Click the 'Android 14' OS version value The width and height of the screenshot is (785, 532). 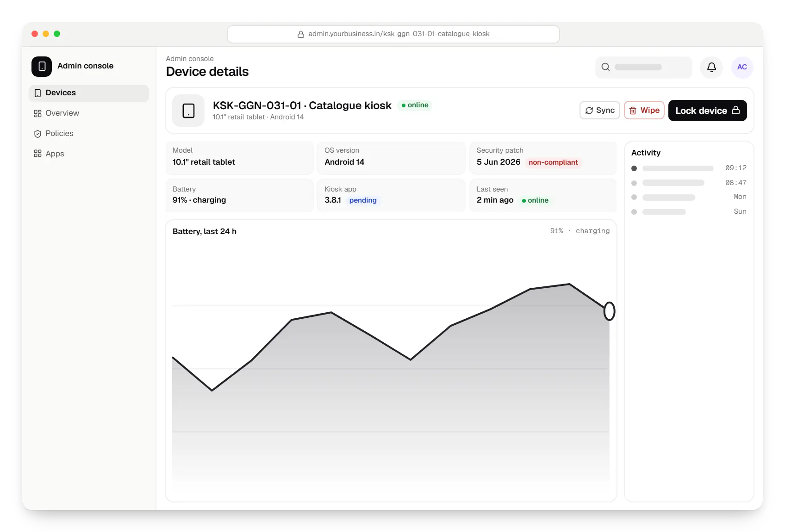click(x=344, y=162)
